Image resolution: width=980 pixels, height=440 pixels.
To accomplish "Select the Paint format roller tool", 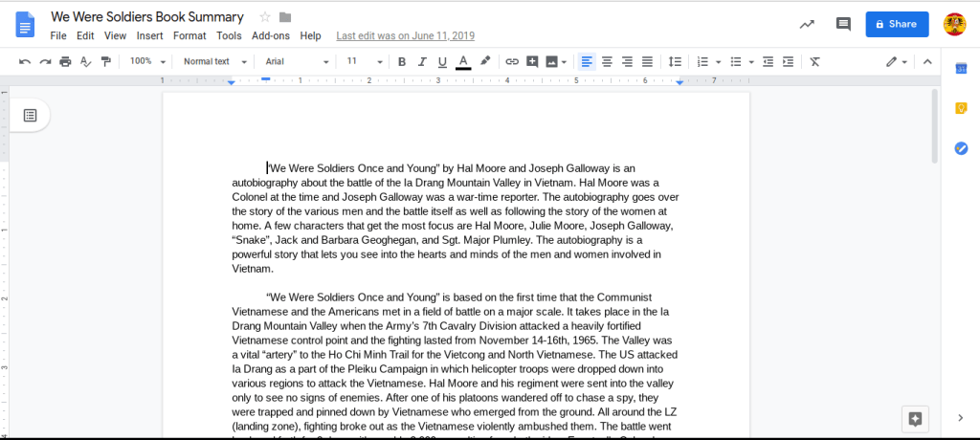I will 105,61.
